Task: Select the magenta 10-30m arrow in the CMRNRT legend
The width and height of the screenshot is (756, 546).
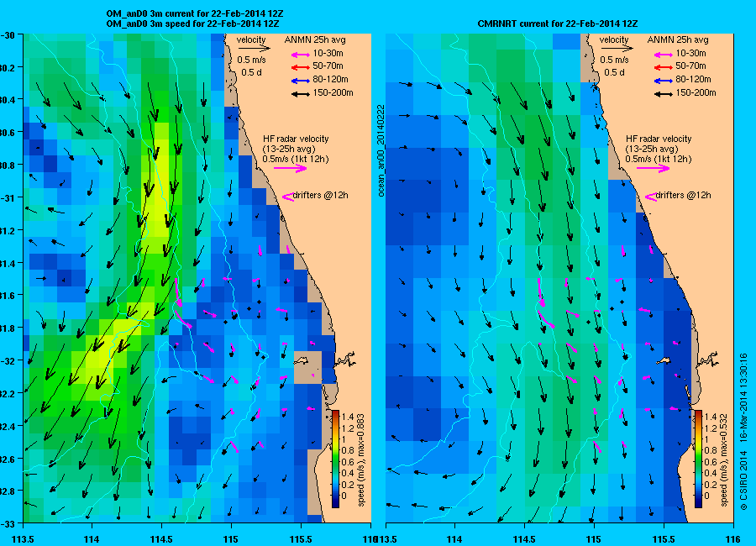Action: point(664,55)
